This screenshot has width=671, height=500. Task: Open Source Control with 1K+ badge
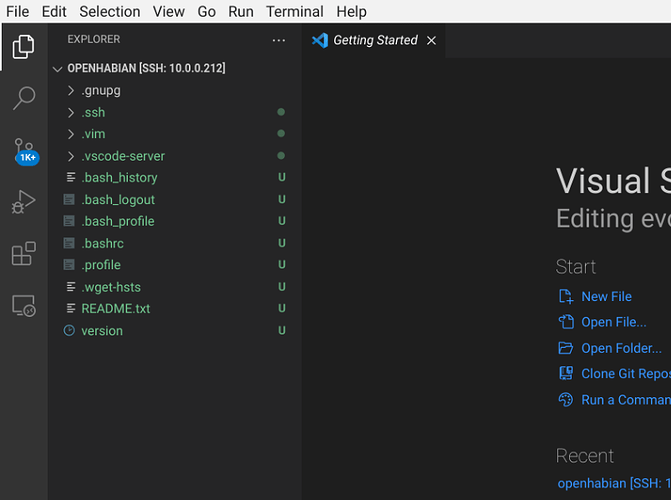(x=26, y=151)
